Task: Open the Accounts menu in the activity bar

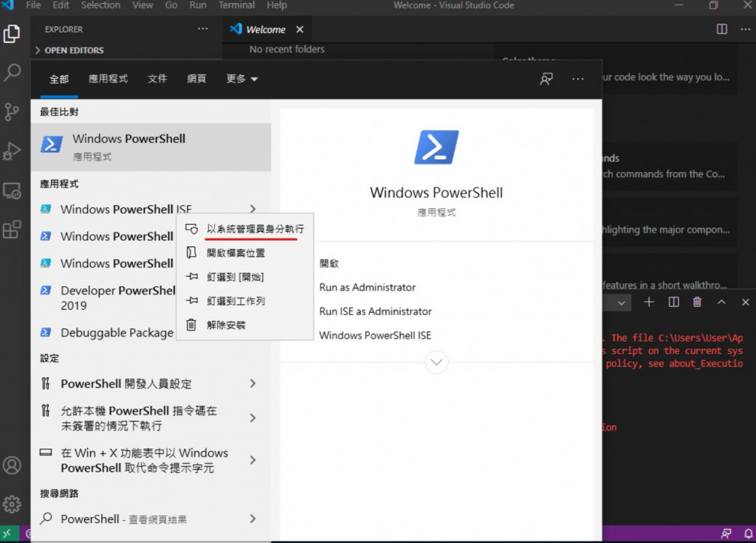Action: click(x=12, y=465)
